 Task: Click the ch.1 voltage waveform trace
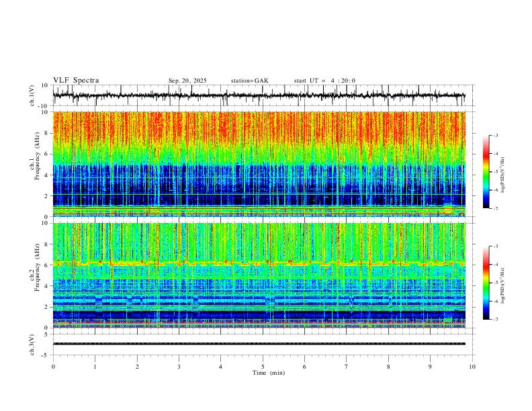pos(259,95)
